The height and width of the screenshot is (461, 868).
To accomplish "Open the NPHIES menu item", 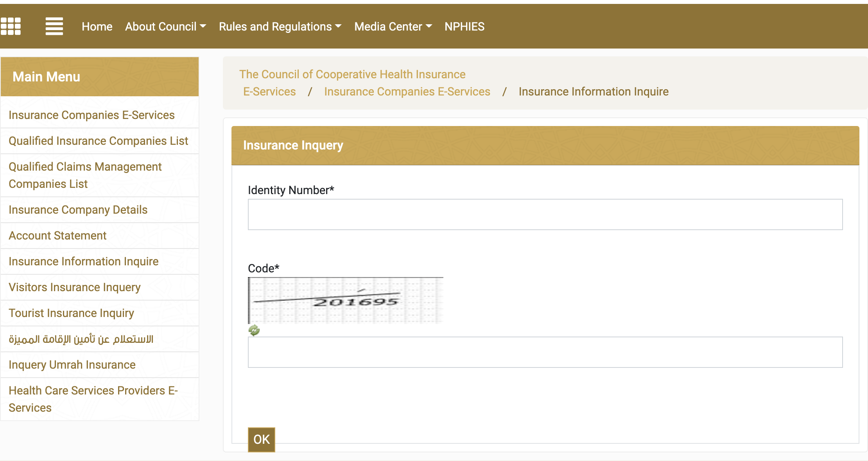I will pos(464,27).
